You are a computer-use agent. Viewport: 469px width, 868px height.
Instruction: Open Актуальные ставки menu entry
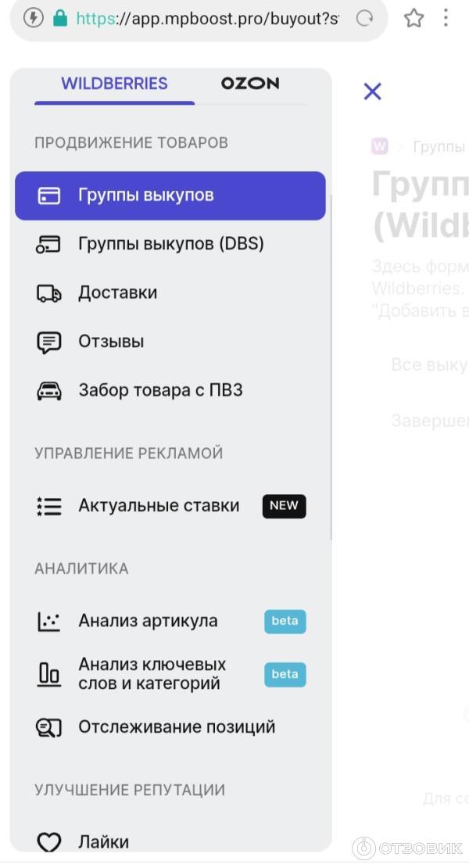[159, 506]
